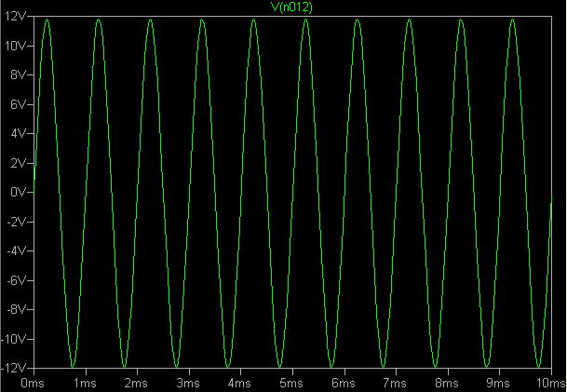Click the -8V vertical axis label
567x392 pixels.
click(17, 309)
